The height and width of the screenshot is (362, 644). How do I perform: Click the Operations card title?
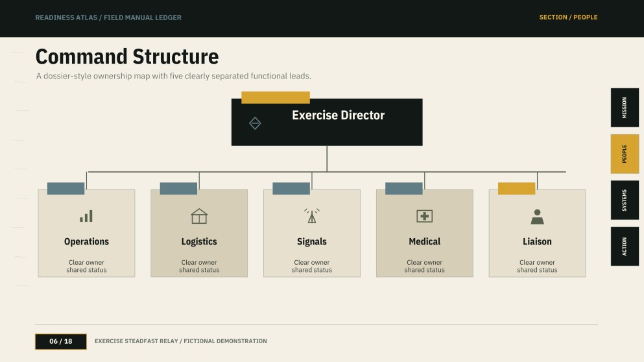coord(86,241)
